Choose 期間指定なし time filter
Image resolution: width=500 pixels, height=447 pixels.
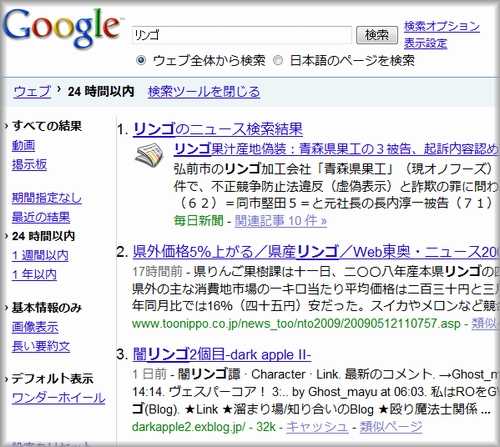tap(47, 198)
